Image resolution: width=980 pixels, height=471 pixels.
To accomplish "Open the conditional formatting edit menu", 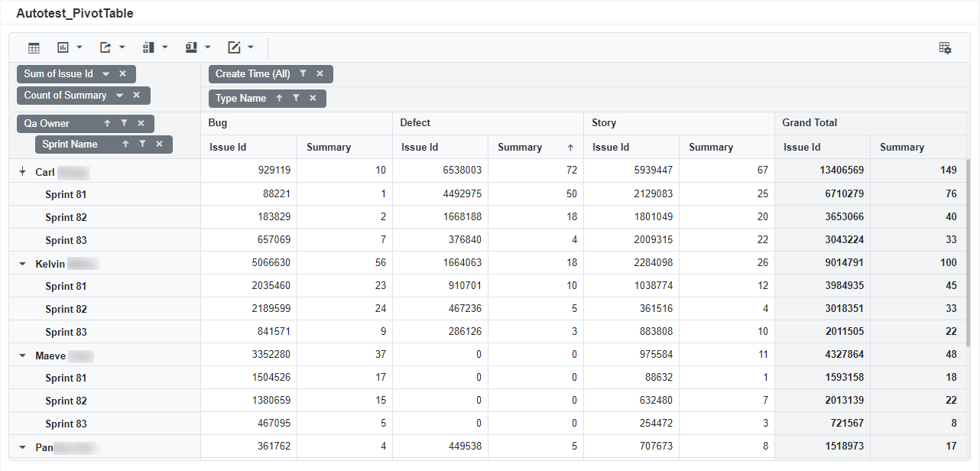I will coord(240,48).
